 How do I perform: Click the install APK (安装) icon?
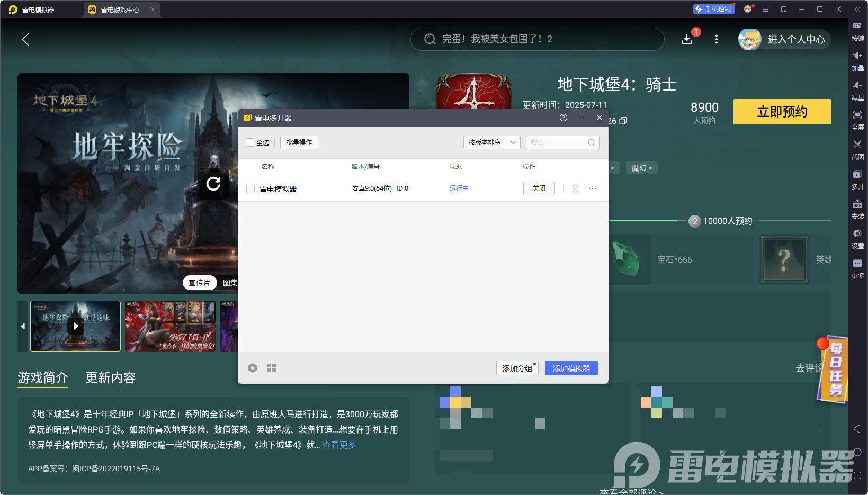[857, 209]
